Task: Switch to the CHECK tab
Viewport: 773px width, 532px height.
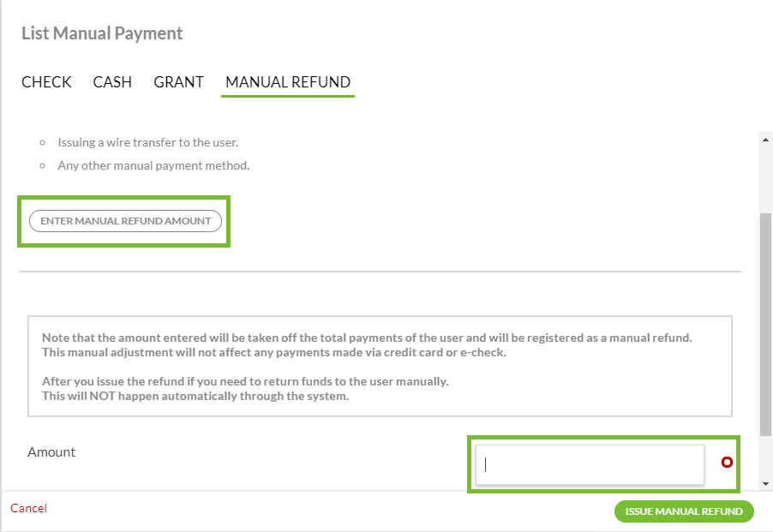Action: point(46,82)
